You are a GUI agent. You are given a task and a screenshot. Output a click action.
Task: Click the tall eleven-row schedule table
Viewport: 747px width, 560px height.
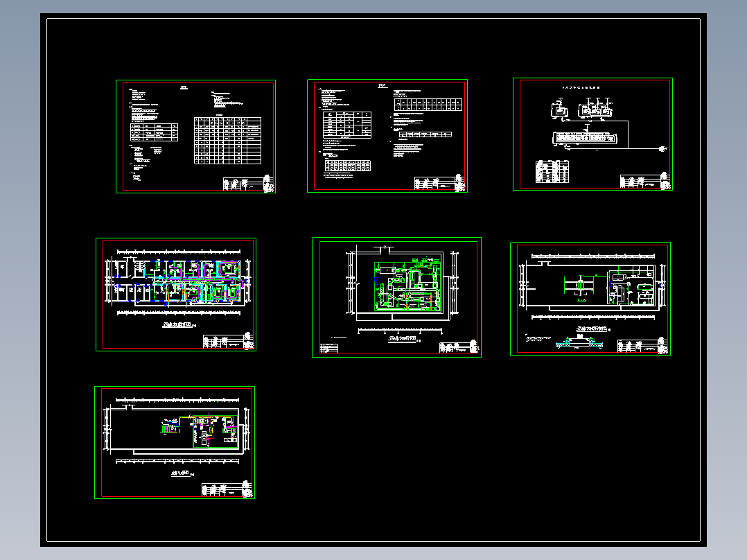point(228,141)
